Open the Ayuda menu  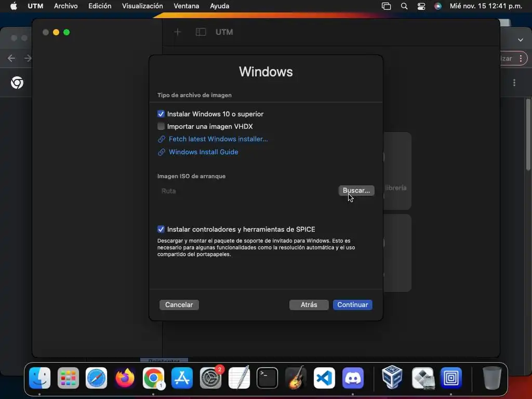220,6
